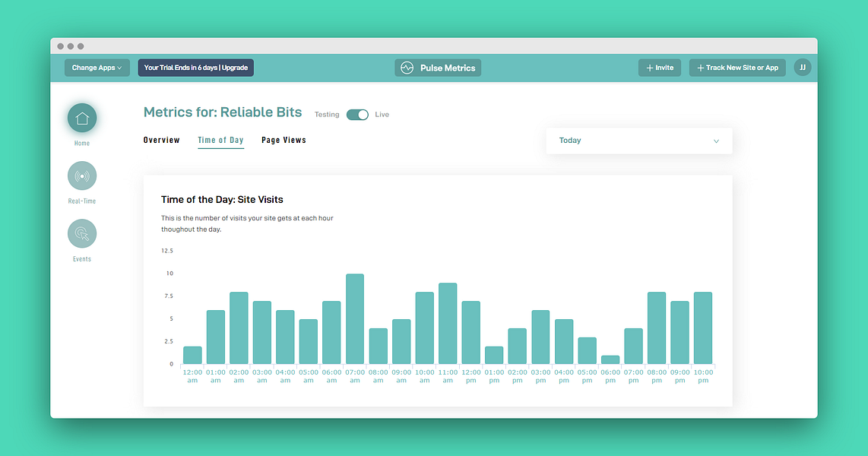
Task: Select the tallest bar at 07:00 am
Action: 354,318
